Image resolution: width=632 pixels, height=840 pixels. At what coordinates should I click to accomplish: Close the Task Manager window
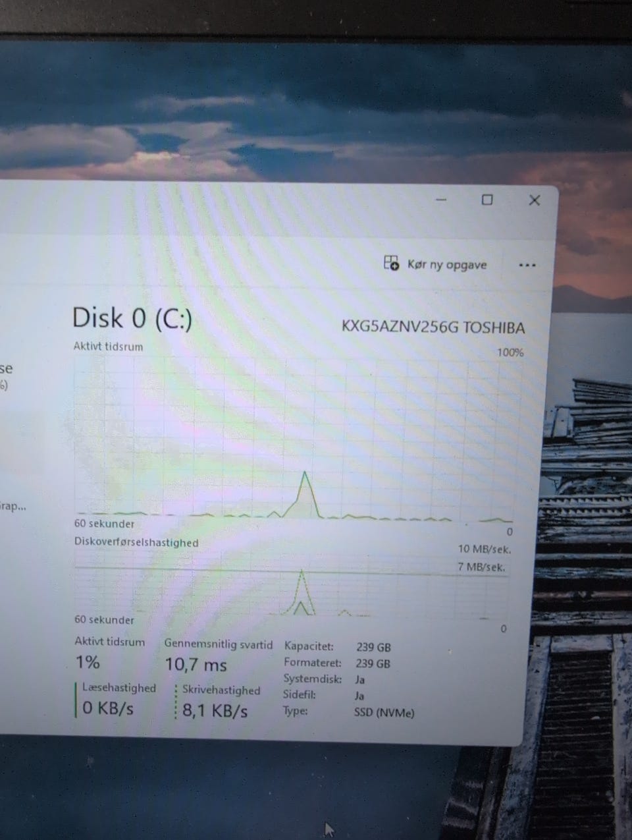[x=535, y=200]
